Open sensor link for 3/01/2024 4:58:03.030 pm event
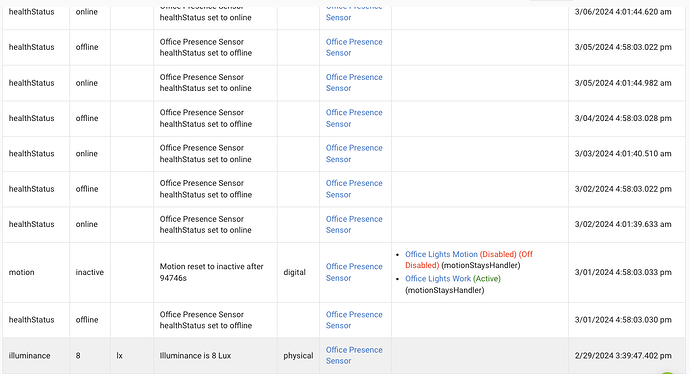Screen dimensions: 690x374 [354, 320]
